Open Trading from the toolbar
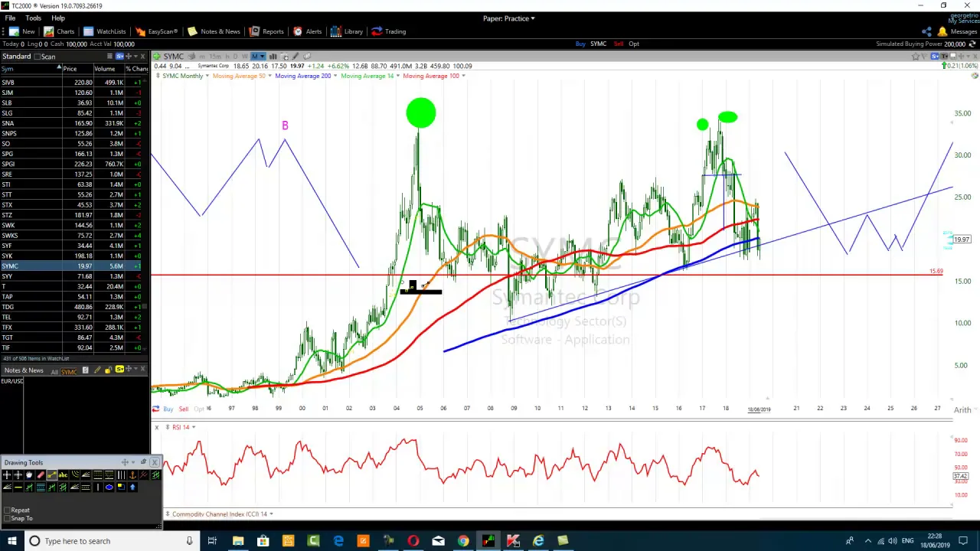The width and height of the screenshot is (980, 551). click(x=389, y=31)
